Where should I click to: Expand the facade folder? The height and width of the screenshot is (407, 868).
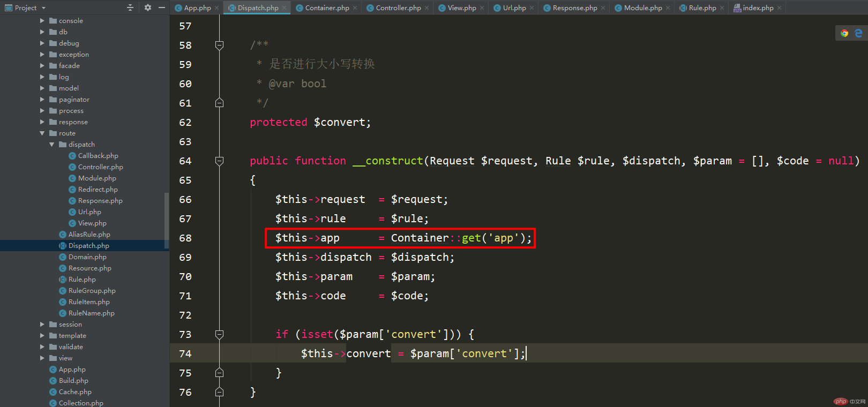coord(42,66)
